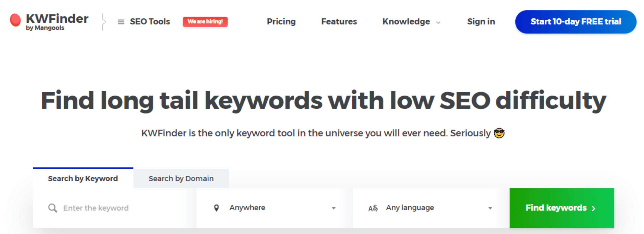
Task: Click the caret arrow in the language field
Action: [490, 208]
